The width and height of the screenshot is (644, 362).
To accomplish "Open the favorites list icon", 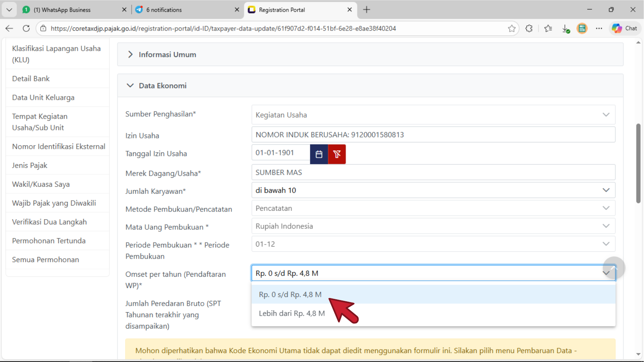I will click(x=548, y=29).
